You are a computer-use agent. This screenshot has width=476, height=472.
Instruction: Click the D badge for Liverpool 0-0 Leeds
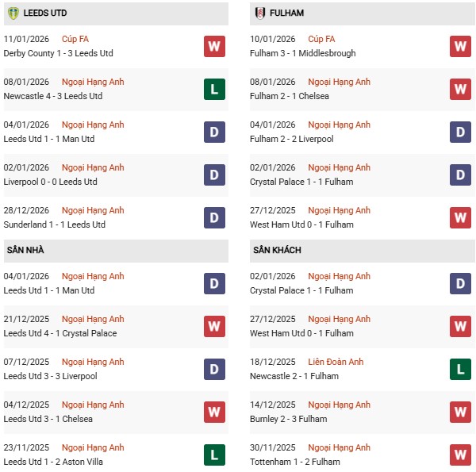(x=214, y=175)
